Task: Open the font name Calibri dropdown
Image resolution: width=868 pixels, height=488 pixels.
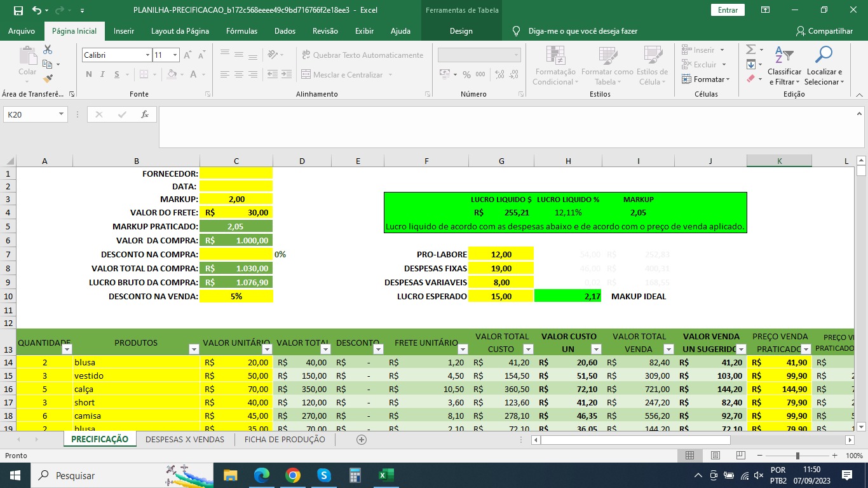Action: tap(147, 55)
